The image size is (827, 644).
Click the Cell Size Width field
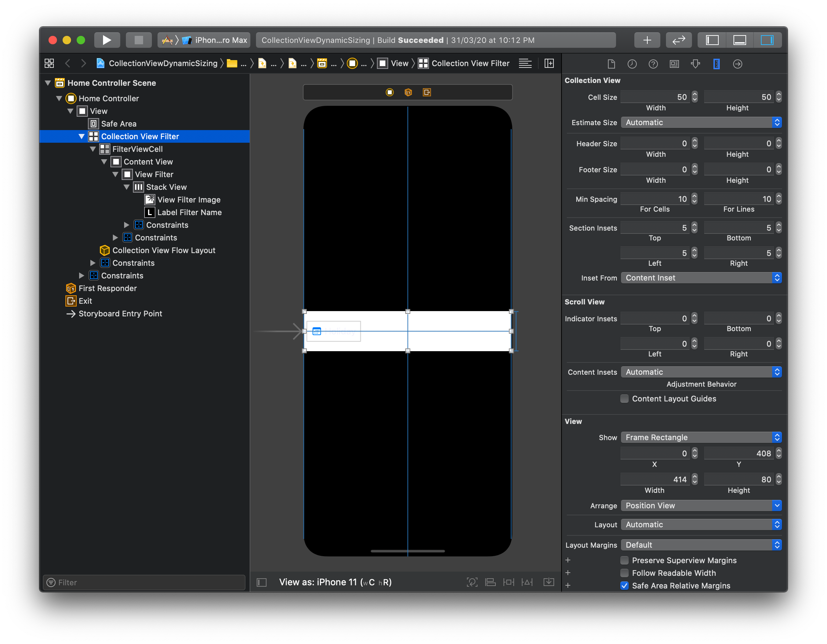point(655,97)
